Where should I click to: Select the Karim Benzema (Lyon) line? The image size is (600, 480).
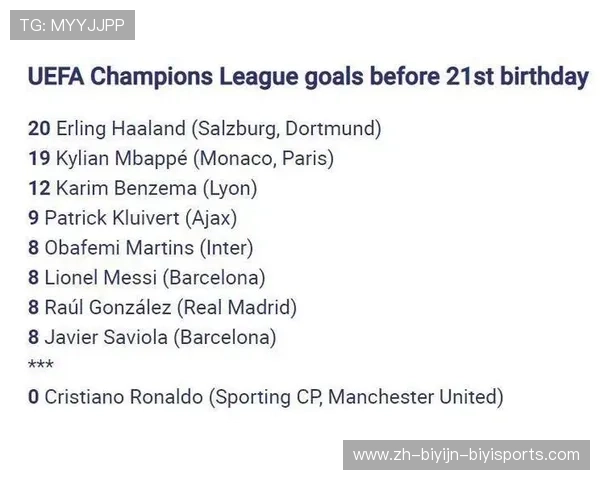(156, 188)
